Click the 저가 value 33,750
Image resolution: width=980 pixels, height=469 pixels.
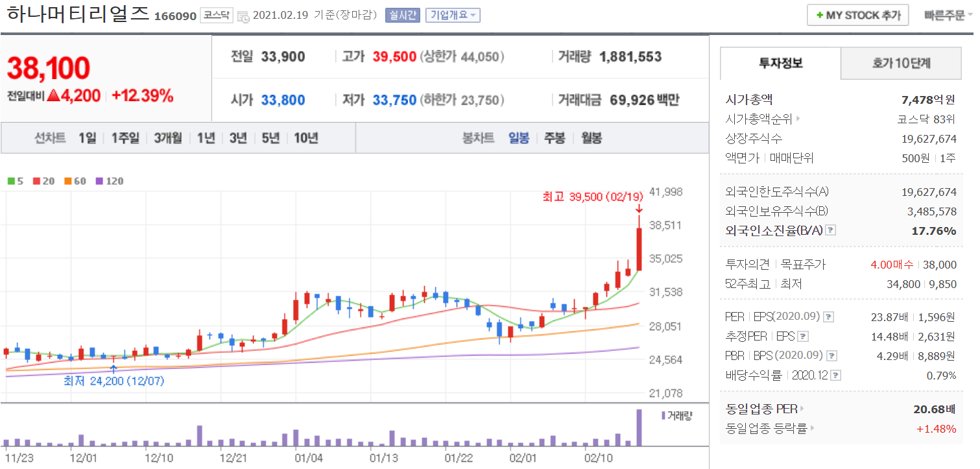(x=394, y=101)
